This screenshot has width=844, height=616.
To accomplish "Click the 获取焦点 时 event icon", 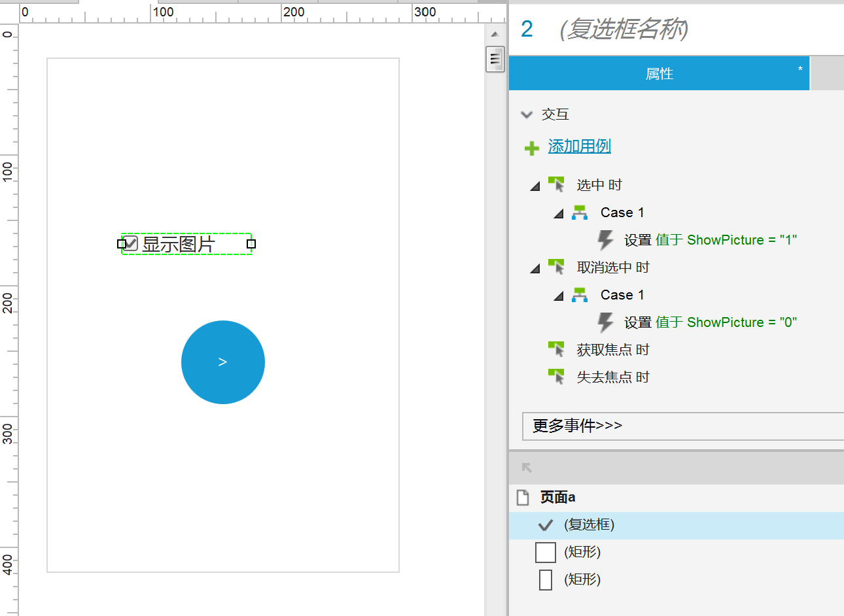I will coord(556,349).
